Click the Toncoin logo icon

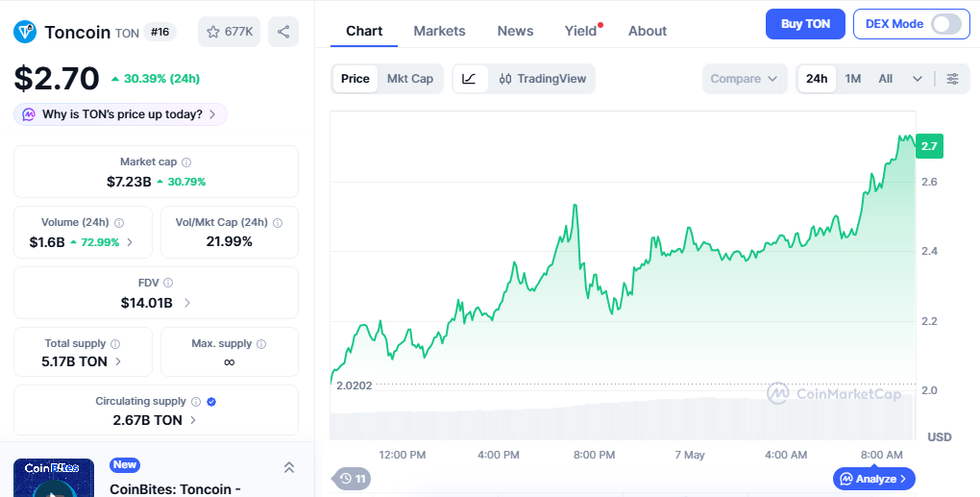[x=25, y=32]
